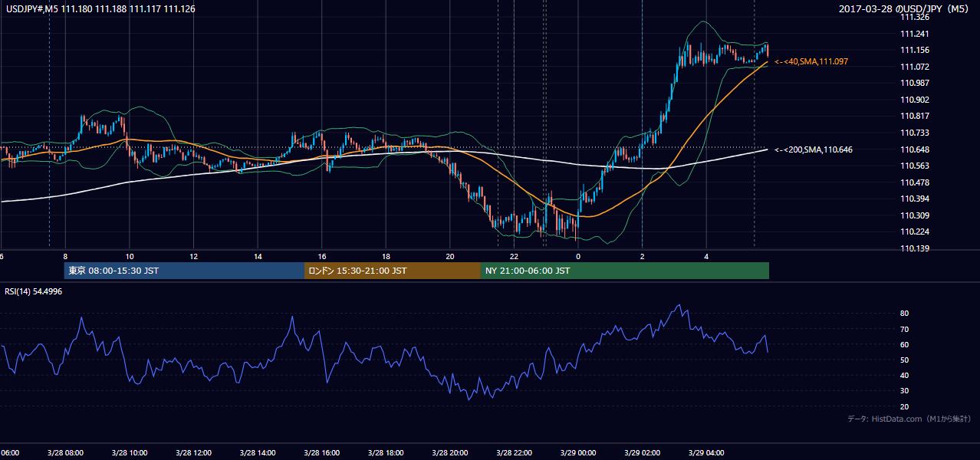The image size is (980, 460).
Task: Click the 200 SMA 110.646 white label
Action: point(814,149)
